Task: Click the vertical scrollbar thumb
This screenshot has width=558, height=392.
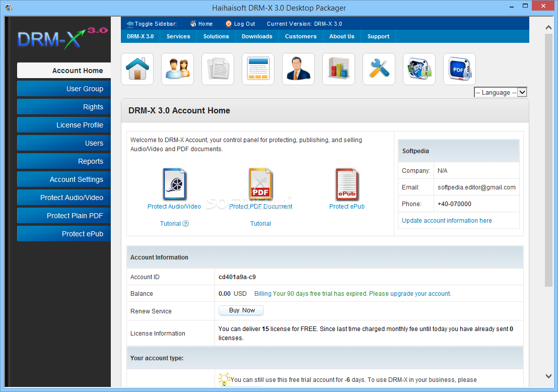Action: click(548, 160)
